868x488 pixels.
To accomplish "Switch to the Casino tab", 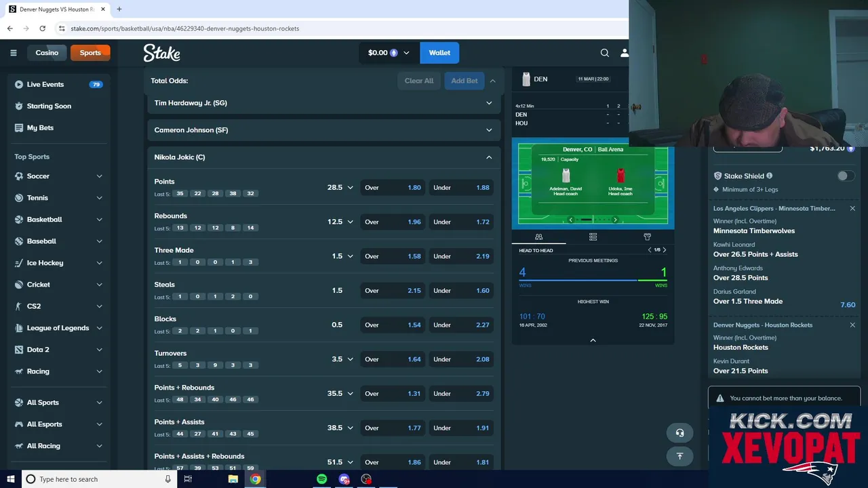I will tap(47, 53).
